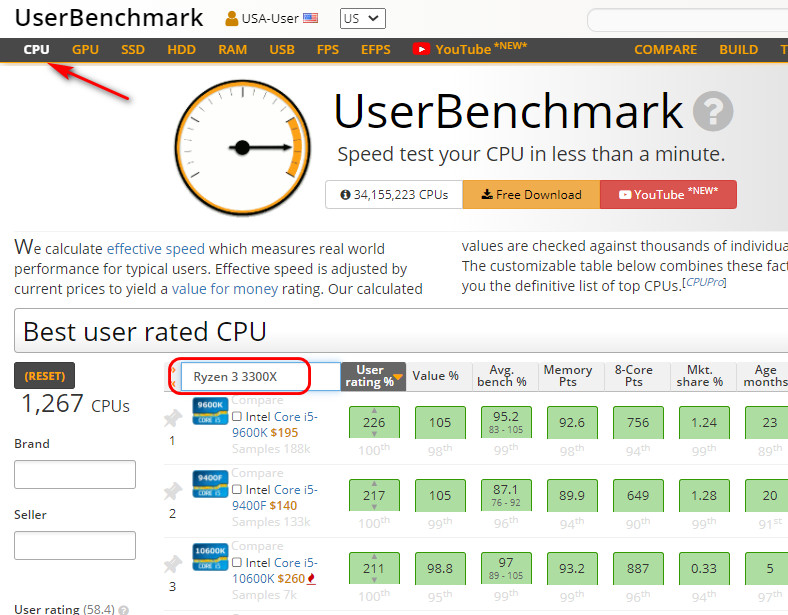Open the Intel Core i5-10600K link

coord(275,570)
